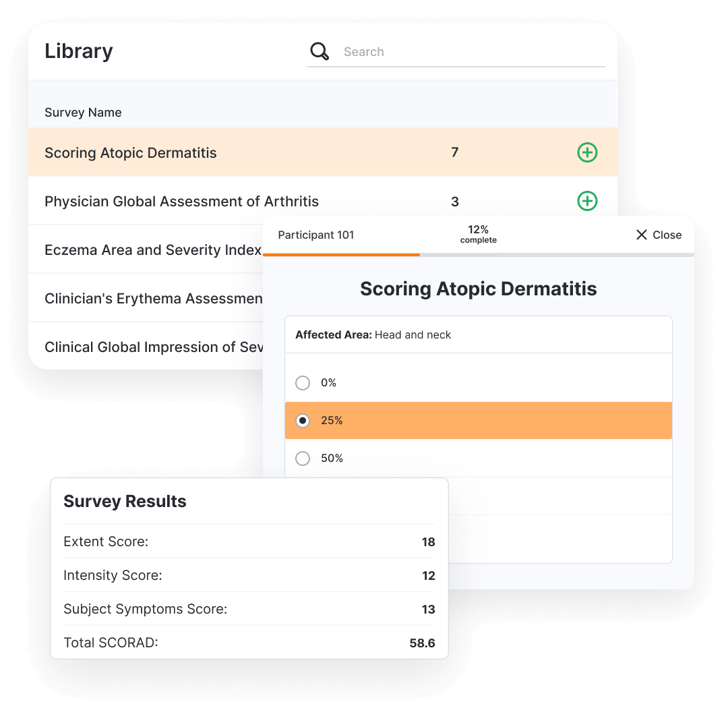Viewport: 728px width, 708px height.
Task: Select the 50% radio option
Action: click(303, 459)
